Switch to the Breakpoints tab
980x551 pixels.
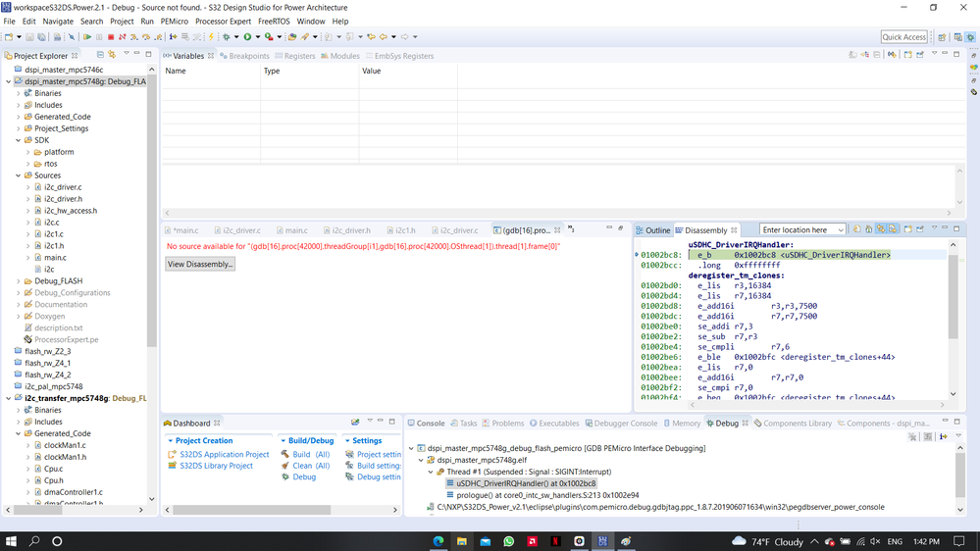(243, 56)
